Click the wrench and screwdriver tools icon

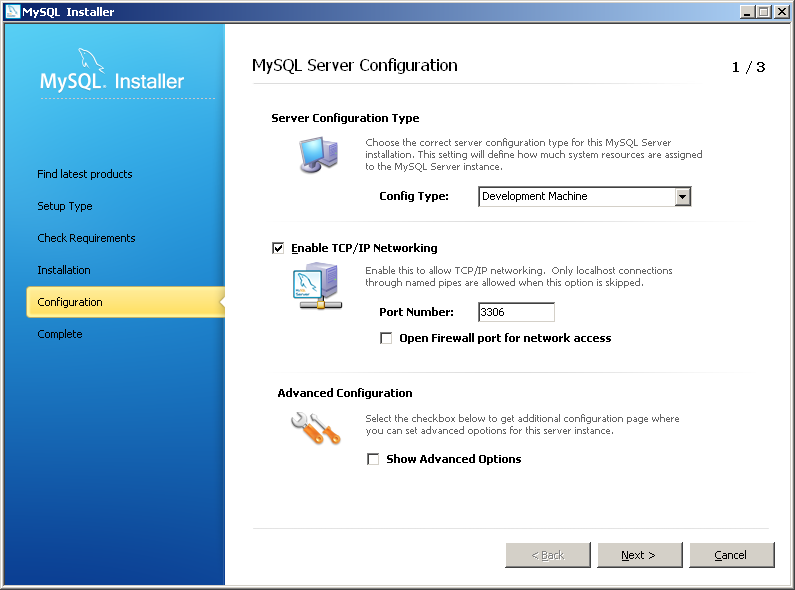[315, 428]
